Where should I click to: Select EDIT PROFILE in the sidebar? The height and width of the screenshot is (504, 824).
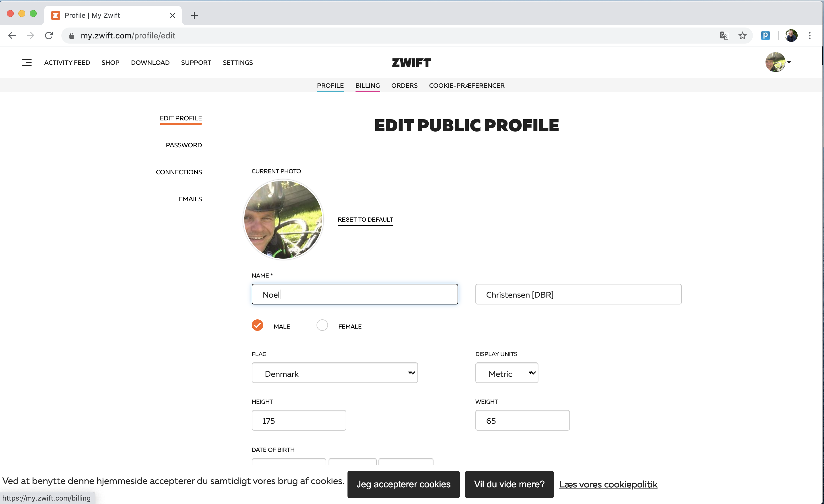[x=181, y=118]
